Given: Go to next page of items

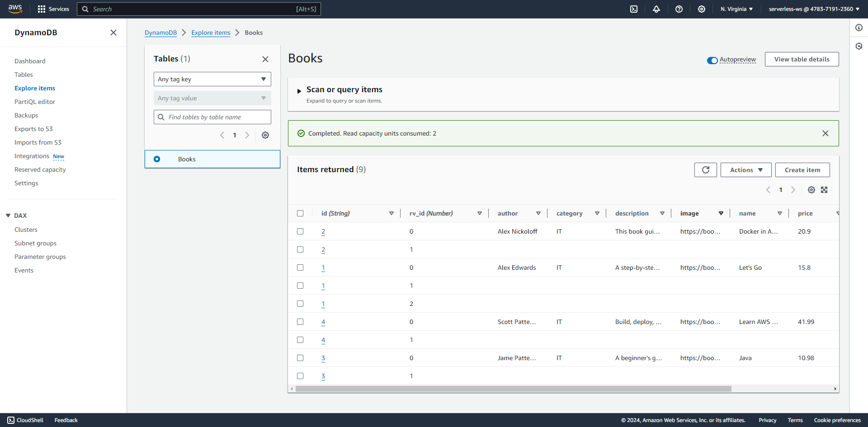Looking at the screenshot, I should pyautogui.click(x=793, y=190).
